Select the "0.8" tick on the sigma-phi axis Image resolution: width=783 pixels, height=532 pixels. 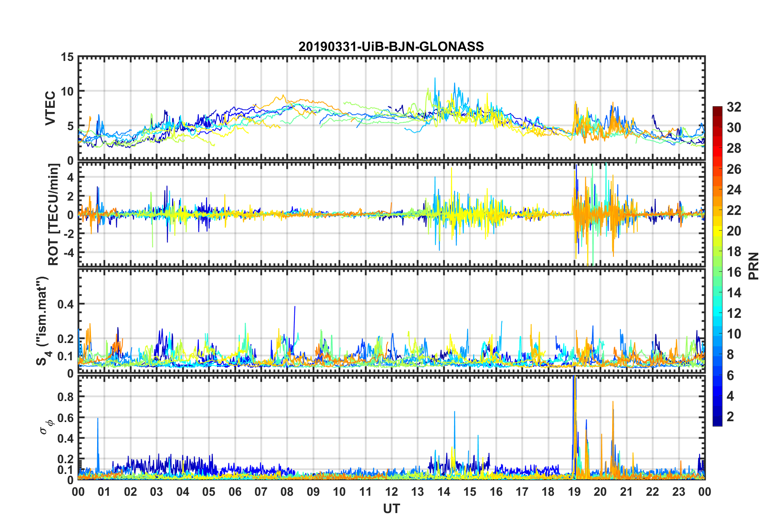(x=65, y=397)
